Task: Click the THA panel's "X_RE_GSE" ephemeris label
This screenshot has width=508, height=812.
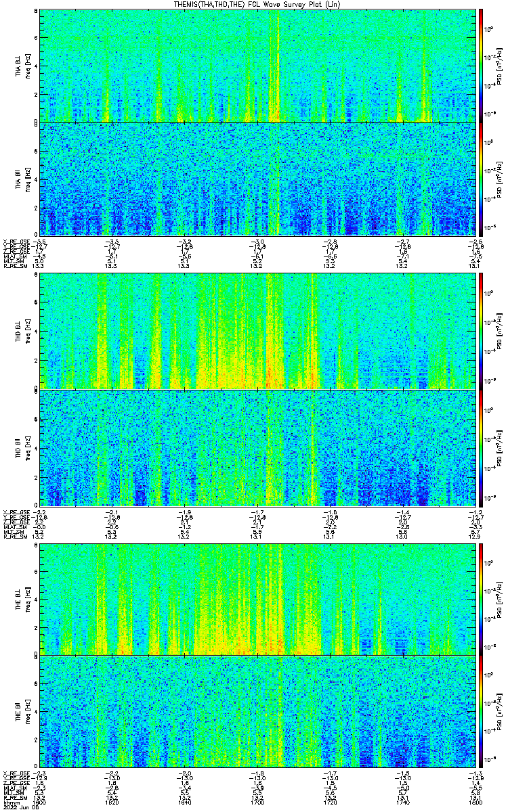Action: coord(16,241)
